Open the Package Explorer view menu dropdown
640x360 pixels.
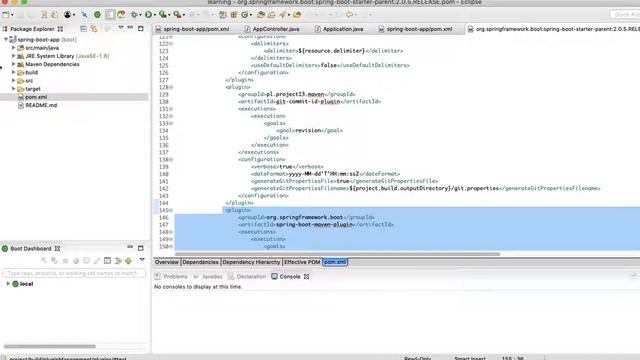[120, 28]
